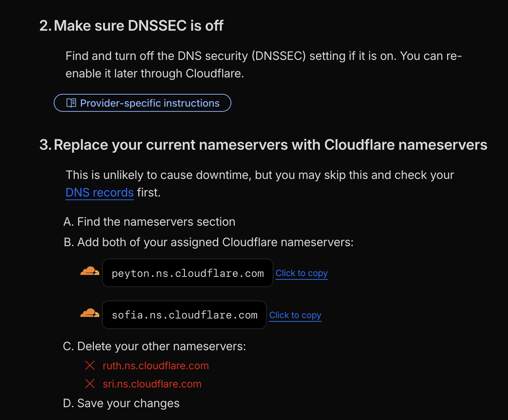Copy the sofia nameserver via Click to copy
The height and width of the screenshot is (420, 508).
pos(295,315)
